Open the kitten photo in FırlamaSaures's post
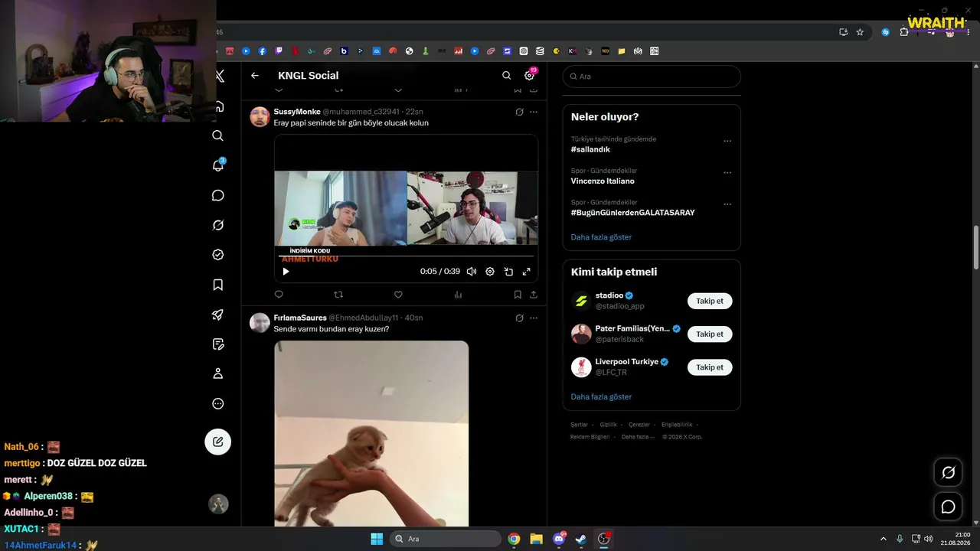This screenshot has width=980, height=551. click(371, 434)
